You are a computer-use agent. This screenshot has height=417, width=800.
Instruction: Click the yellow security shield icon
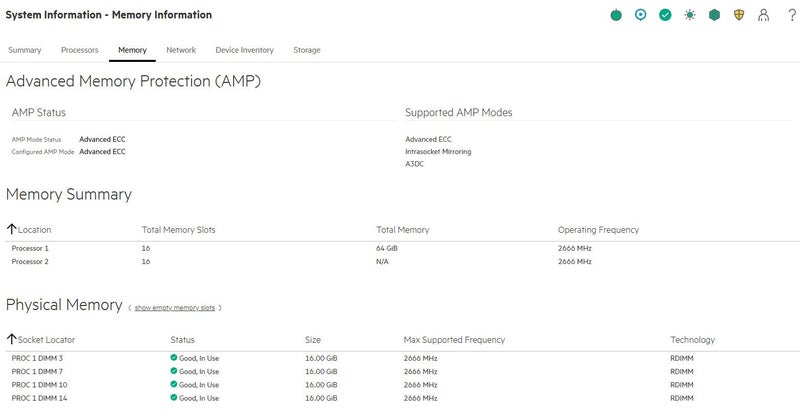pos(739,15)
